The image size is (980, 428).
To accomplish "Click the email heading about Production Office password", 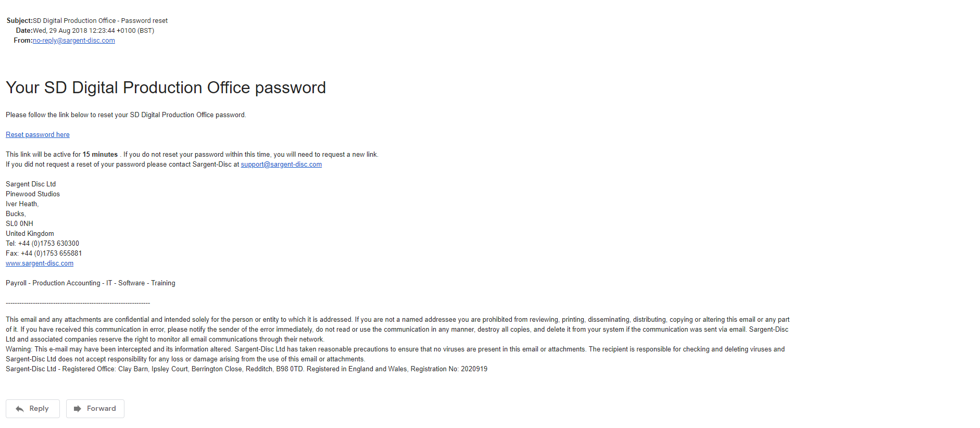I will coord(166,87).
